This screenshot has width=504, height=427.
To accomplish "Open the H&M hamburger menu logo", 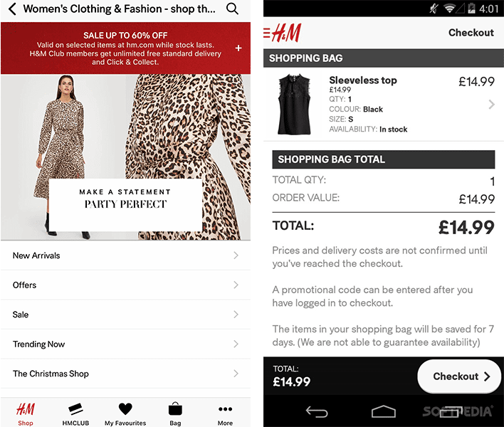I will tap(283, 33).
